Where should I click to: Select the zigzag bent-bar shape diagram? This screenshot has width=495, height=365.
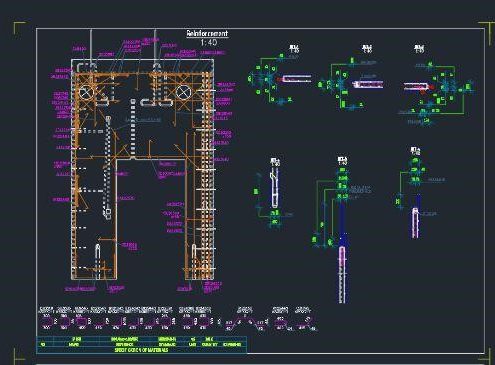point(245,322)
